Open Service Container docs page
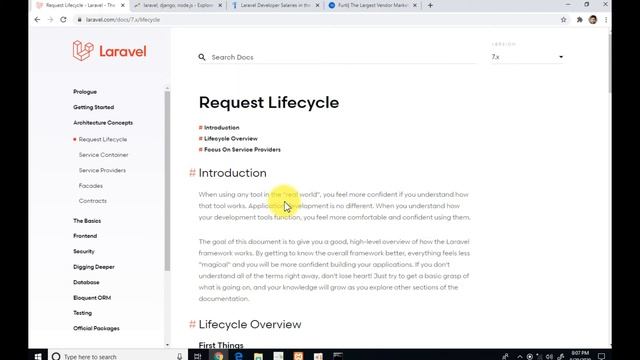The height and width of the screenshot is (360, 640). click(x=103, y=155)
